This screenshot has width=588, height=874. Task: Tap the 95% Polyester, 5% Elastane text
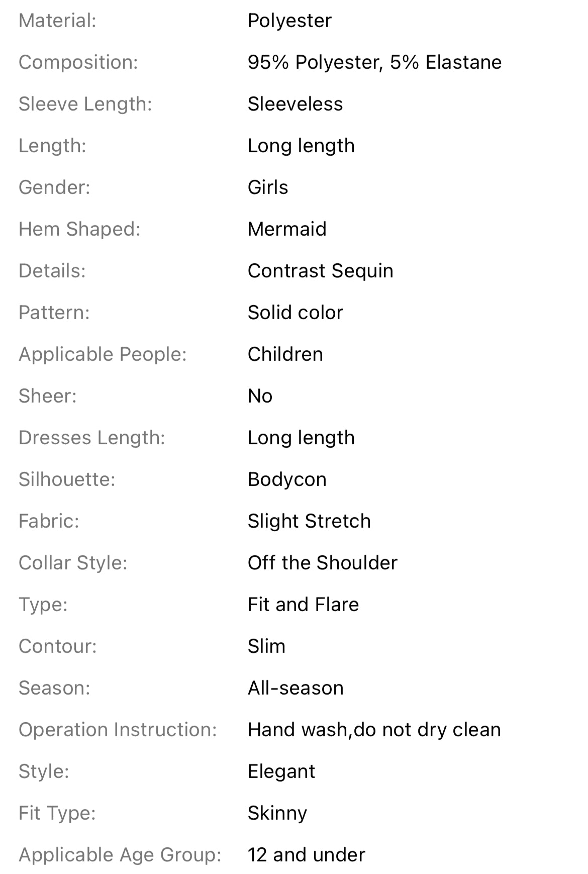click(x=374, y=63)
